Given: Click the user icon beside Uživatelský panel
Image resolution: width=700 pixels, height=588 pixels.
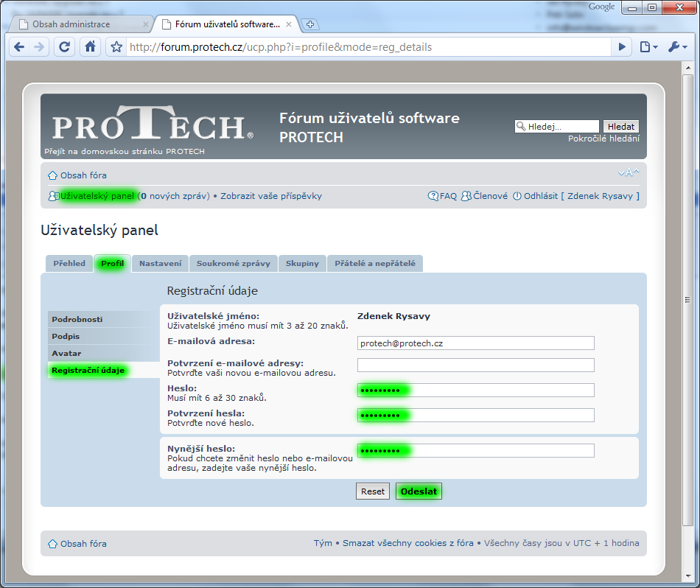Looking at the screenshot, I should 54,196.
